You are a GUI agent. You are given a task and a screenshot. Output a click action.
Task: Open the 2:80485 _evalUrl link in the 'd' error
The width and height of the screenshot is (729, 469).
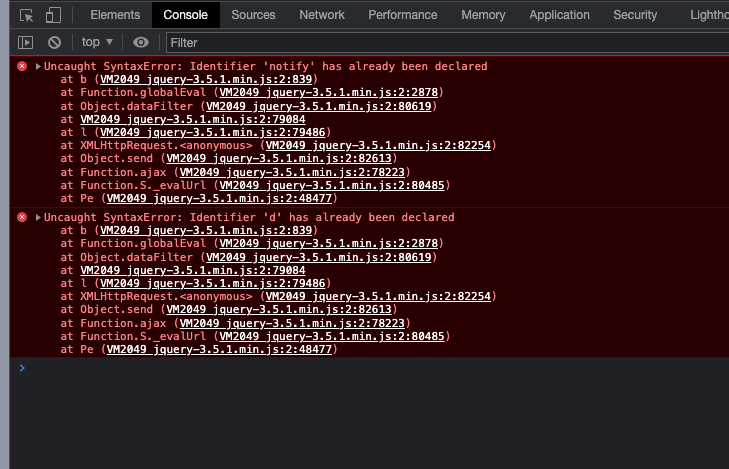[x=332, y=337]
